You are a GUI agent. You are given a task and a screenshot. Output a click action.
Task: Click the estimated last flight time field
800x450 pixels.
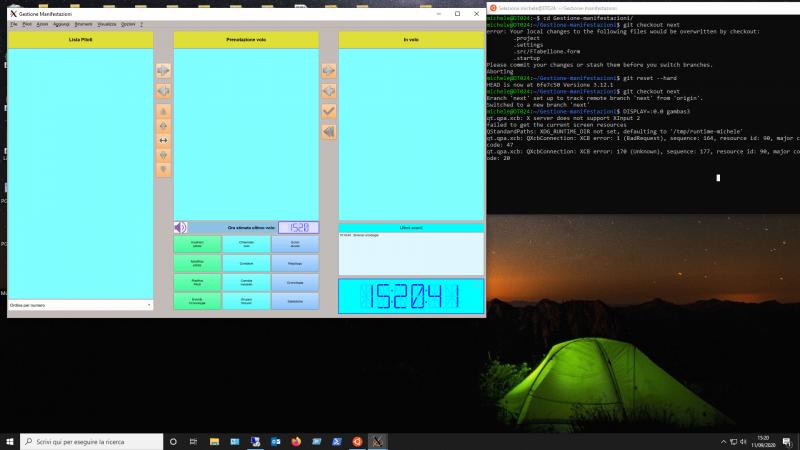[x=297, y=227]
